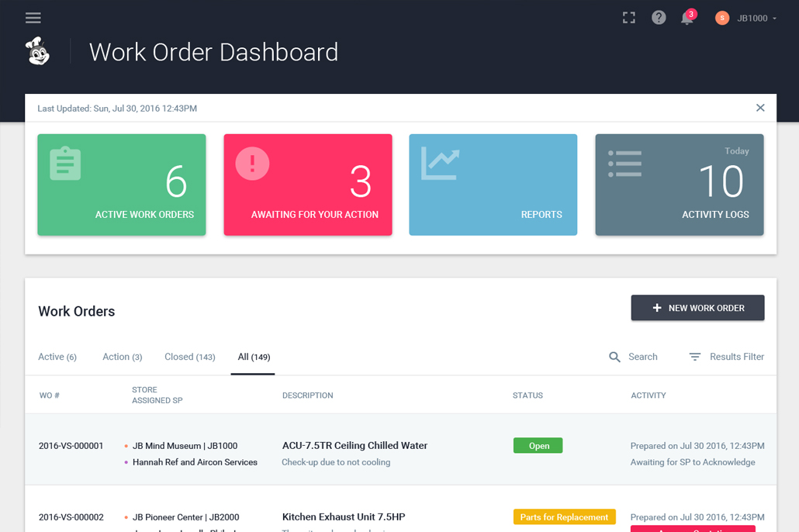Expand the JB1000 account dropdown
Viewport: 799px width, 532px height.
[x=756, y=18]
